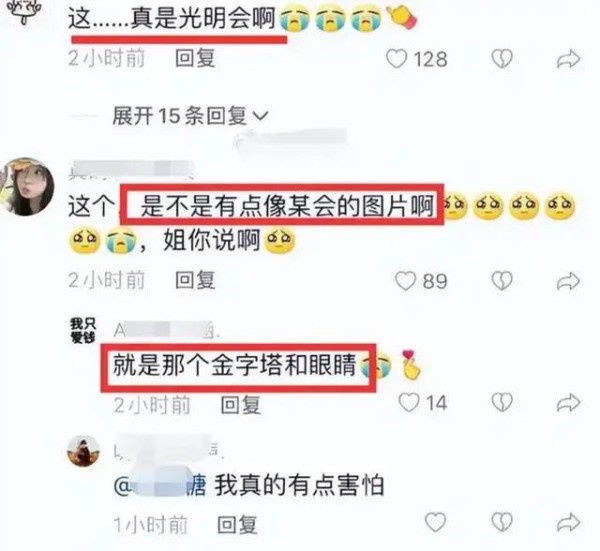Screen dimensions: 600x551
Task: Reply to the 我真的有点害怕 comment
Action: pyautogui.click(x=237, y=524)
